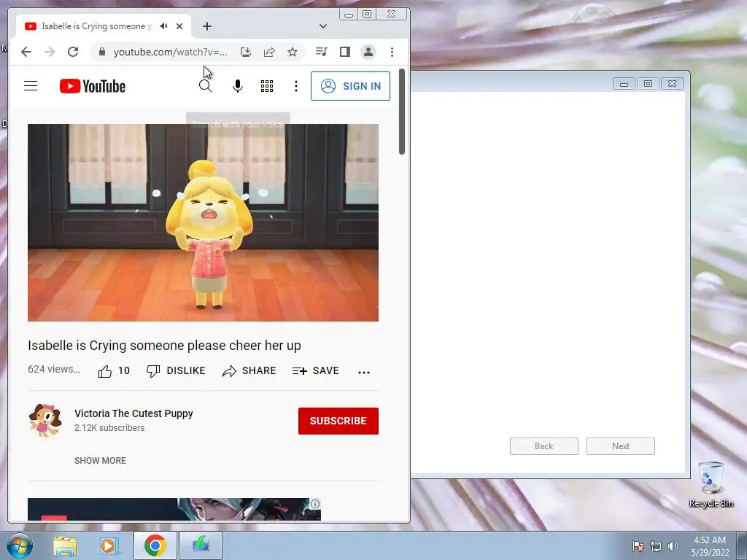Screen dimensions: 747x560
Task: Open the Victoria The Cutest Puppy channel name
Action: (133, 413)
